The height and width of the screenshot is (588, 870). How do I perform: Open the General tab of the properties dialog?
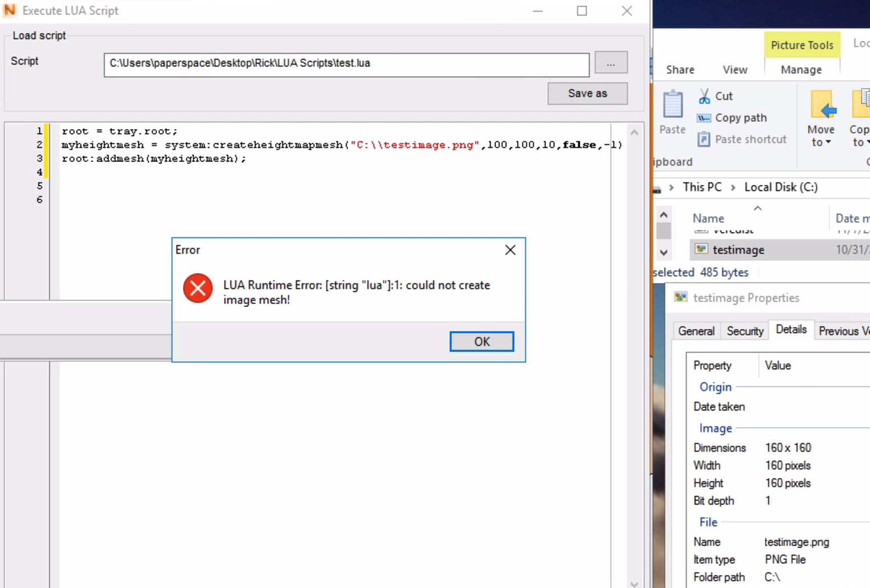696,331
